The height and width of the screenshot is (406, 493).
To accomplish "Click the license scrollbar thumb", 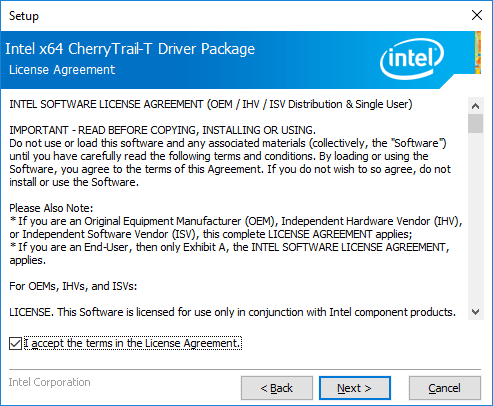I will point(475,124).
